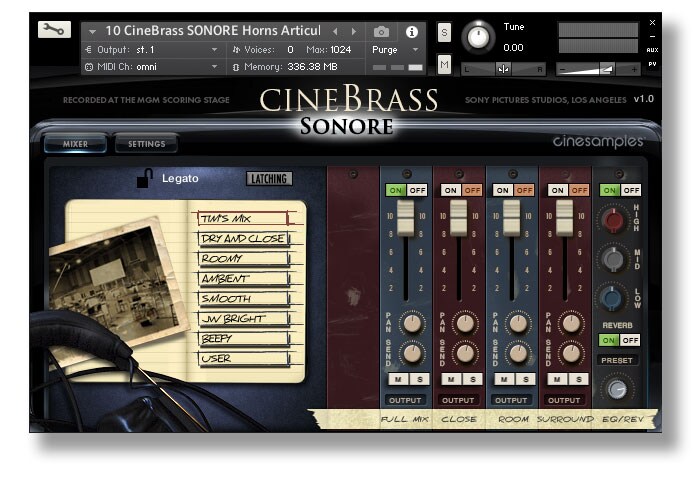This screenshot has width=693, height=481.
Task: Go to previous instrument arrow
Action: pos(335,31)
